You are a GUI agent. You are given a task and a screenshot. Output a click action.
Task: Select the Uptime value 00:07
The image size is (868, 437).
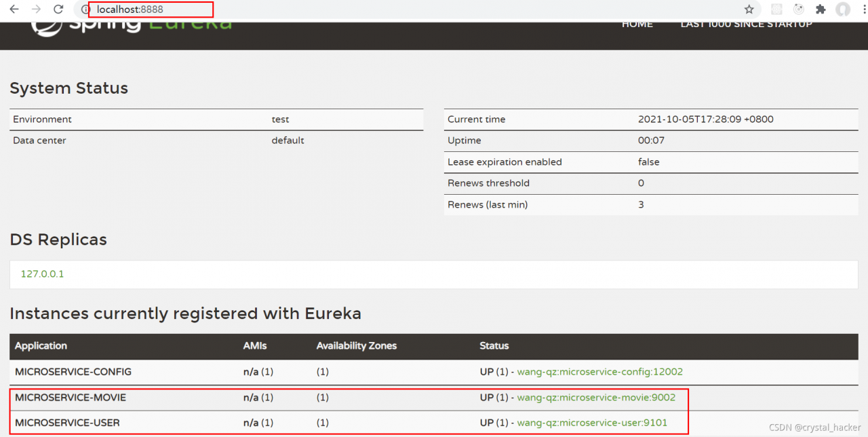point(651,140)
